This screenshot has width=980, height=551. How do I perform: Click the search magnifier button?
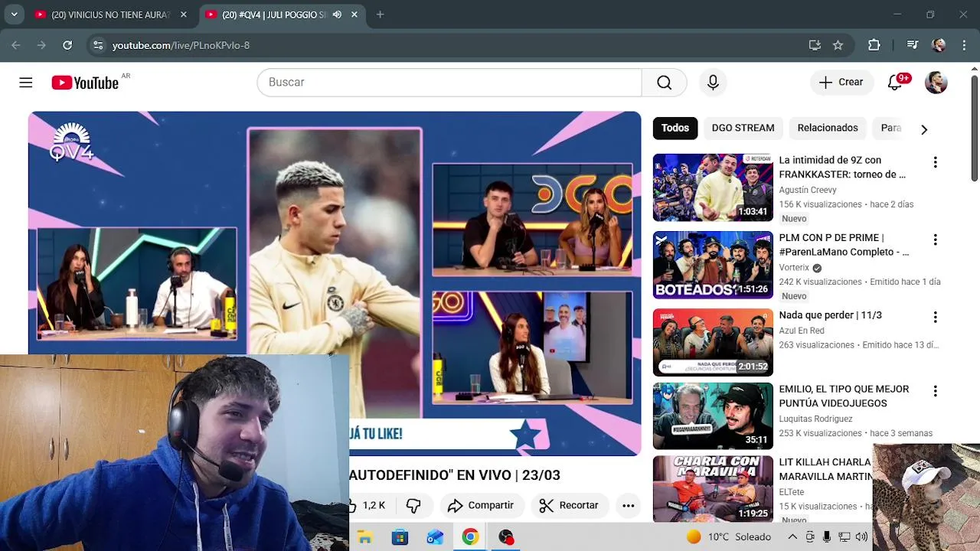(x=664, y=83)
